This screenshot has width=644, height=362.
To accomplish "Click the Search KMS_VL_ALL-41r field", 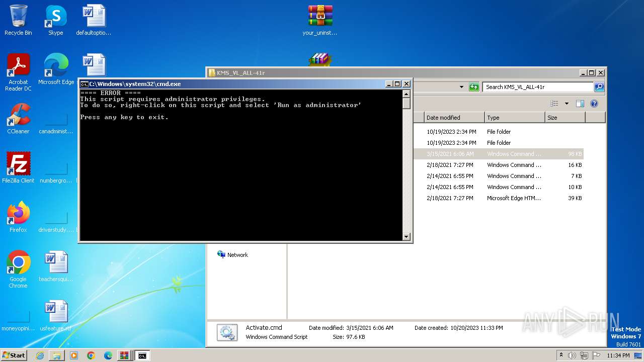I will coord(538,87).
